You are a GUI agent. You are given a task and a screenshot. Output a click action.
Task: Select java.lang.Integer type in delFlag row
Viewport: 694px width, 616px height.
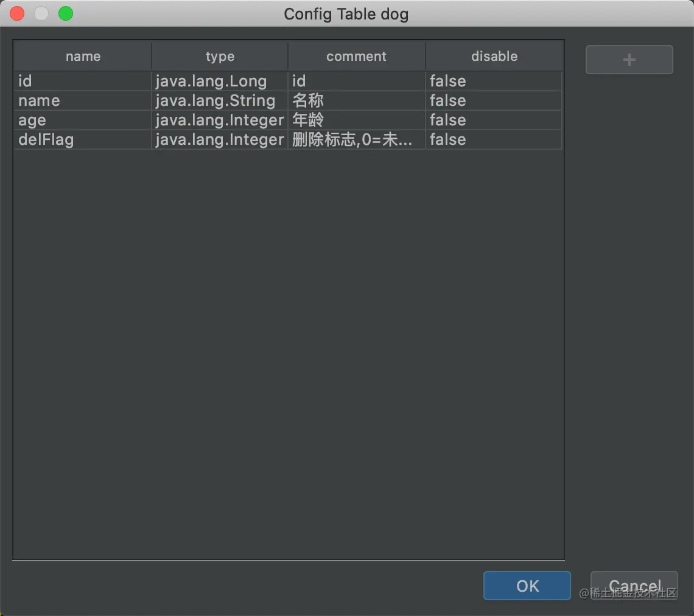[x=220, y=139]
